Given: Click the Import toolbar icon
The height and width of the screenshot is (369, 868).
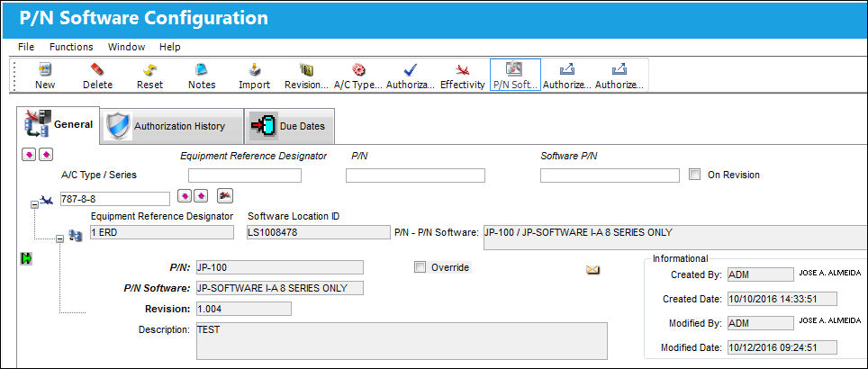Looking at the screenshot, I should tap(254, 69).
